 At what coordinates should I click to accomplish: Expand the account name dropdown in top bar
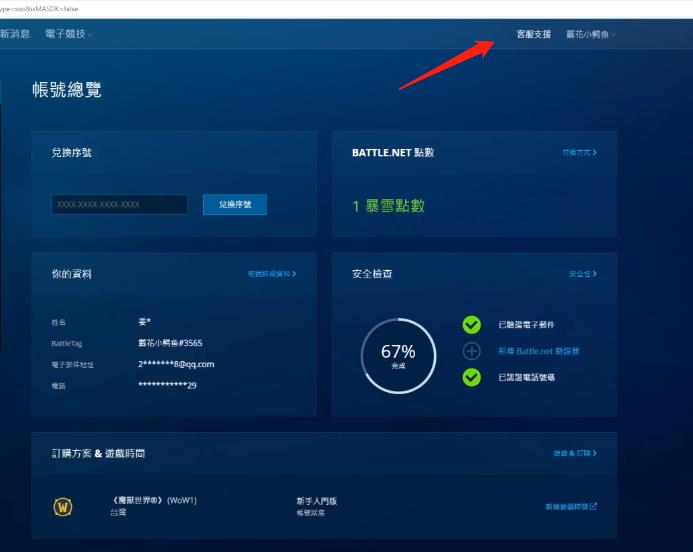[591, 34]
